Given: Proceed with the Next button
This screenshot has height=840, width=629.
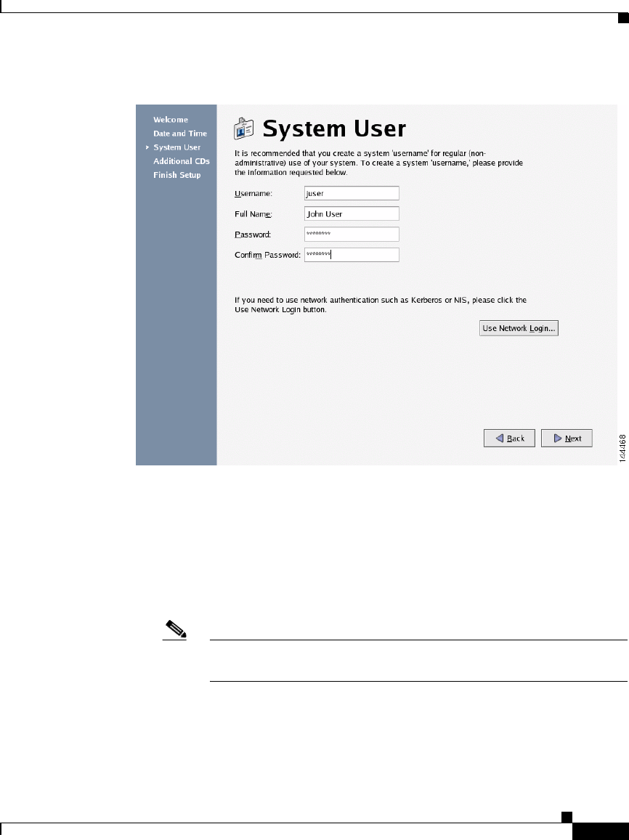Looking at the screenshot, I should (567, 439).
